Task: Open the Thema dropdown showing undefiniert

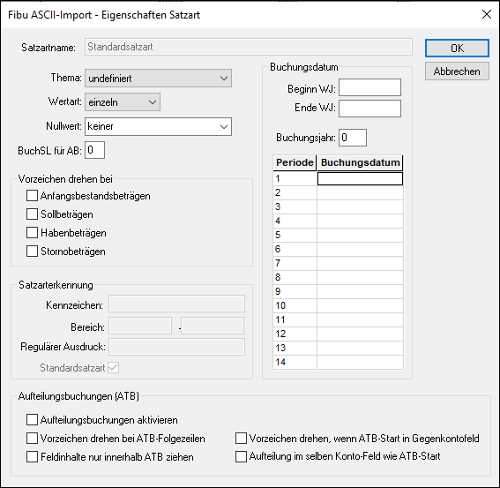Action: [x=158, y=78]
